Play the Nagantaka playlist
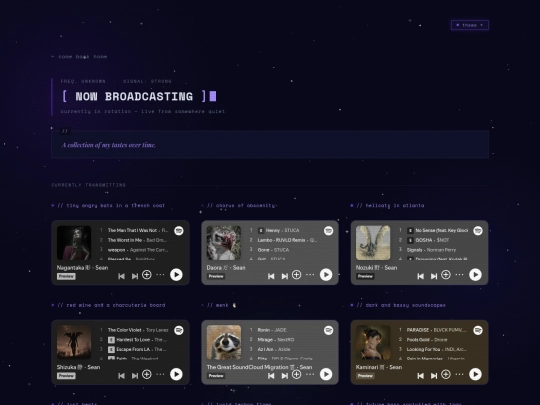540x405 pixels. tap(176, 275)
